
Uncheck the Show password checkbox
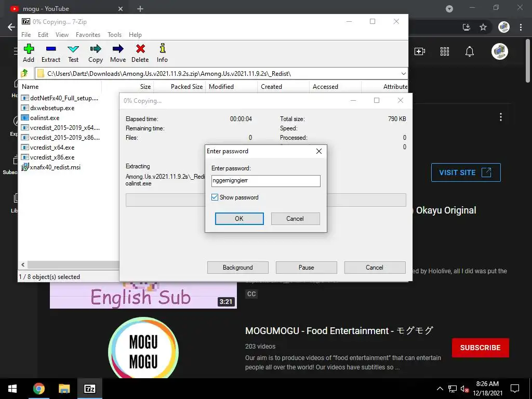215,197
